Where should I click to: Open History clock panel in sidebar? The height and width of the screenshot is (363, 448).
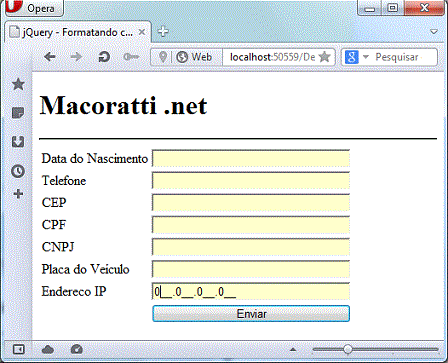[18, 171]
